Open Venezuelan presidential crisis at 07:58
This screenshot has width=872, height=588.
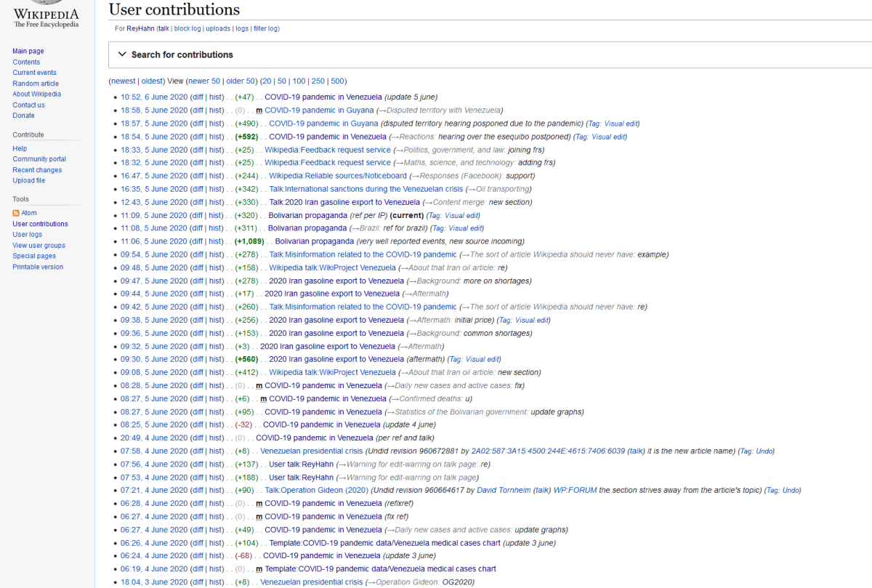tap(311, 451)
